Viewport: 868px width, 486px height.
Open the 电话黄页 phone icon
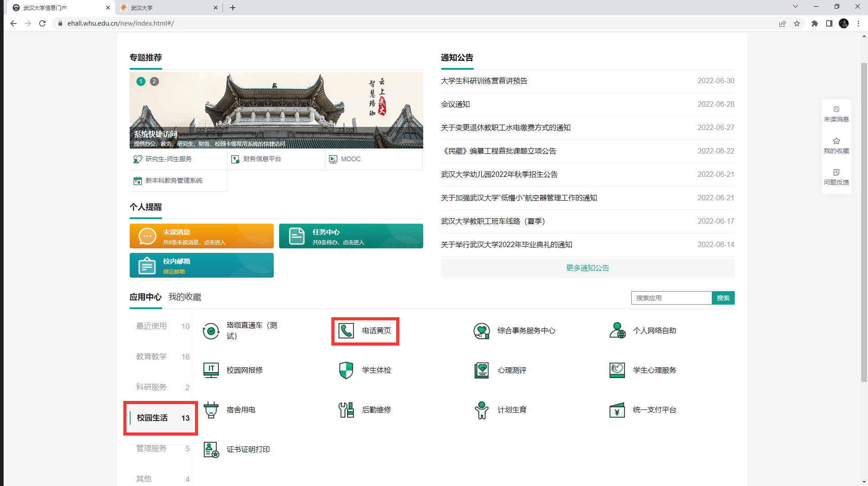coord(346,331)
